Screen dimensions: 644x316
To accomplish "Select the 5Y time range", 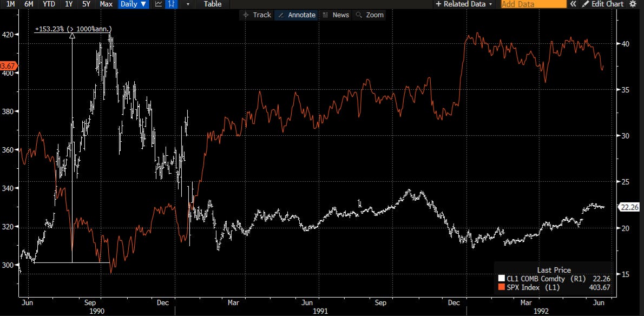I will pyautogui.click(x=87, y=4).
